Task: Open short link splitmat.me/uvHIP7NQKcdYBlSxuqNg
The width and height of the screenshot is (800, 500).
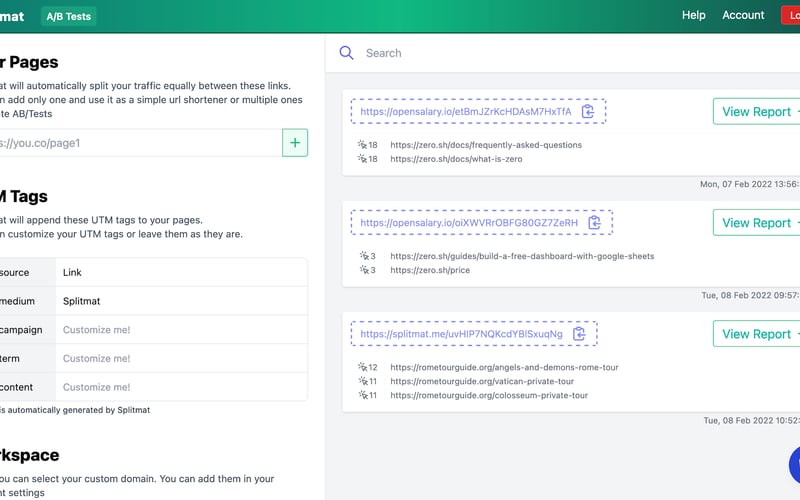Action: point(461,334)
